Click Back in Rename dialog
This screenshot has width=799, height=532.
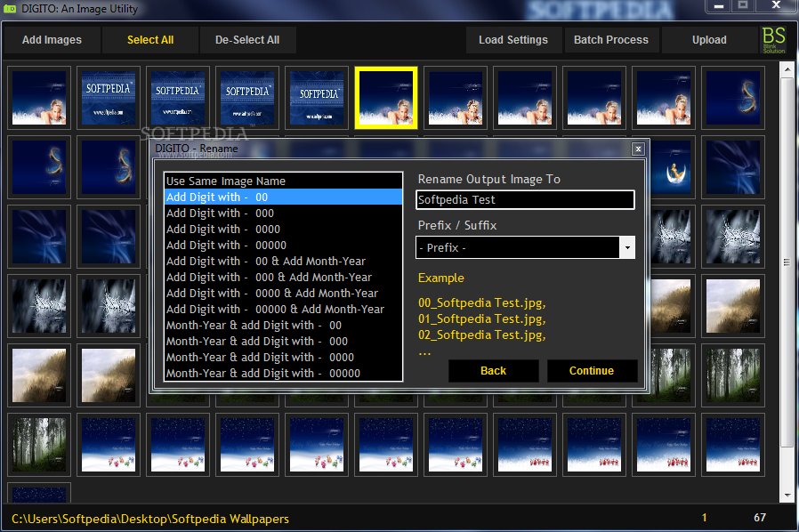tap(493, 370)
